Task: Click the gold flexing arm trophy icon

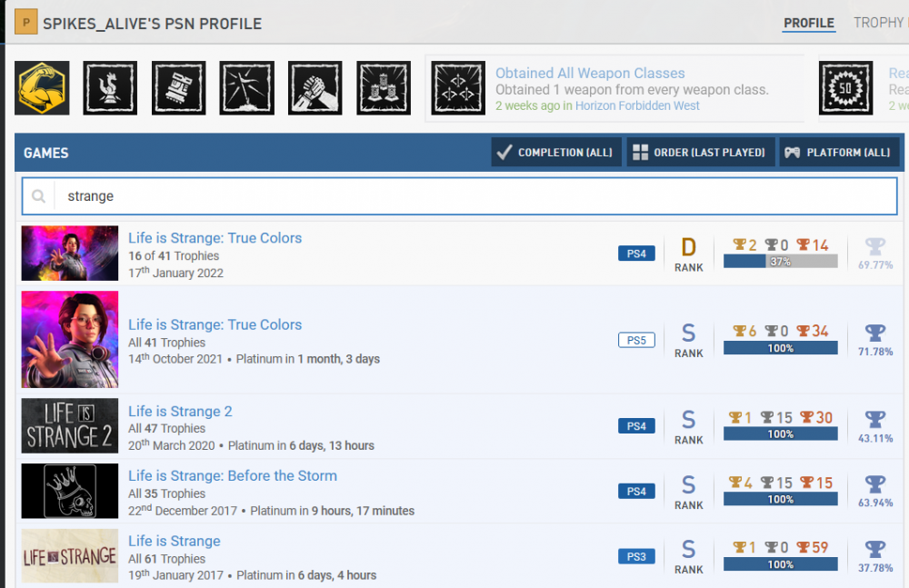Action: coord(42,88)
